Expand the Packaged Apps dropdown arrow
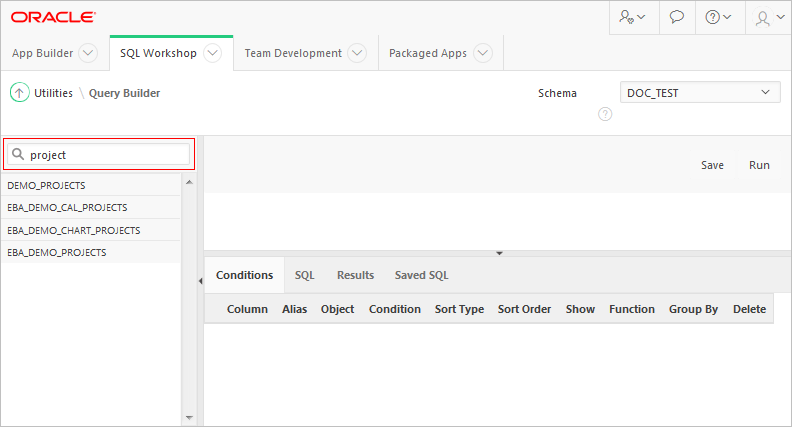The height and width of the screenshot is (427, 792). coord(483,54)
